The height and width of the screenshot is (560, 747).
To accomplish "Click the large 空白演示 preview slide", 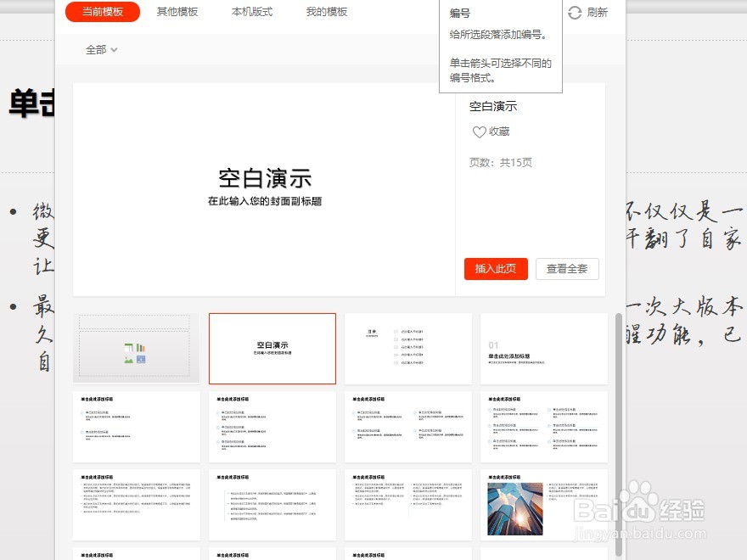I will pos(264,189).
